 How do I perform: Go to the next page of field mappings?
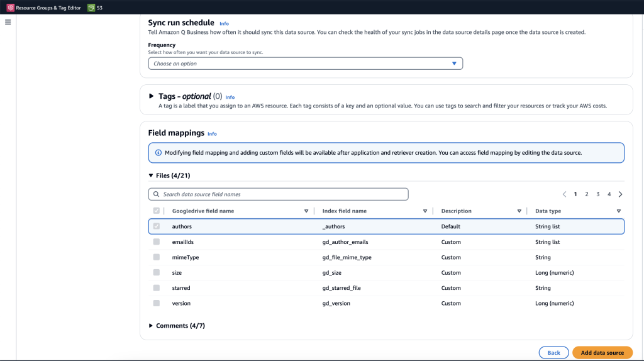[621, 194]
